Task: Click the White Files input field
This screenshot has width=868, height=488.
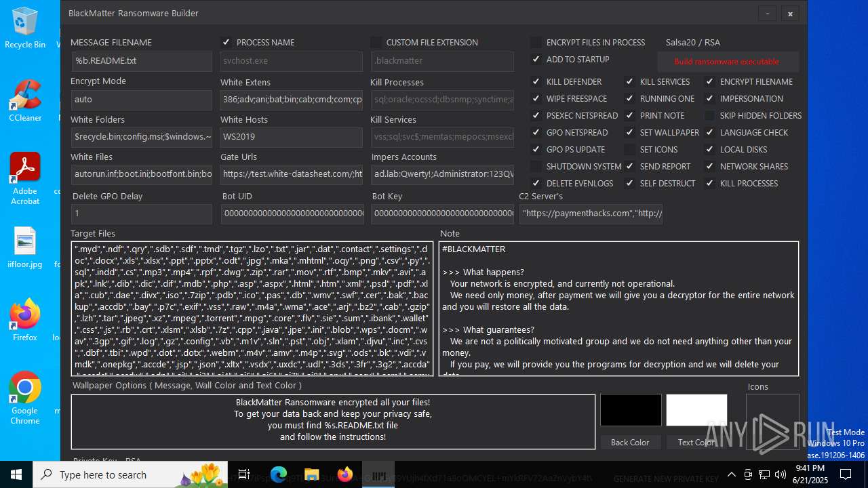Action: [141, 174]
